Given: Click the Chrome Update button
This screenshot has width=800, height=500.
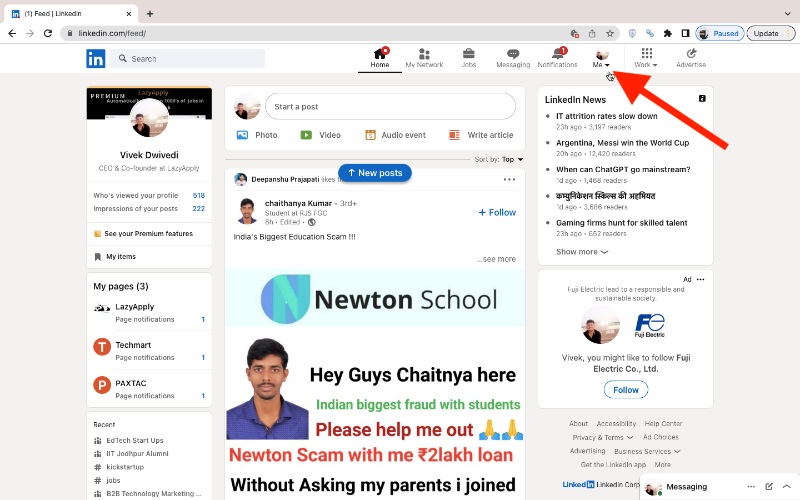Looking at the screenshot, I should (x=770, y=34).
